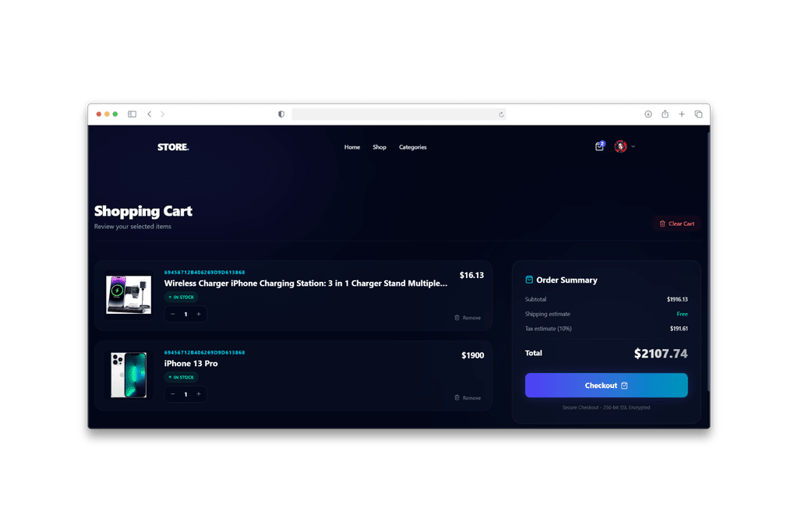This screenshot has width=798, height=532.
Task: Show the tab overview icon
Action: pyautogui.click(x=698, y=114)
